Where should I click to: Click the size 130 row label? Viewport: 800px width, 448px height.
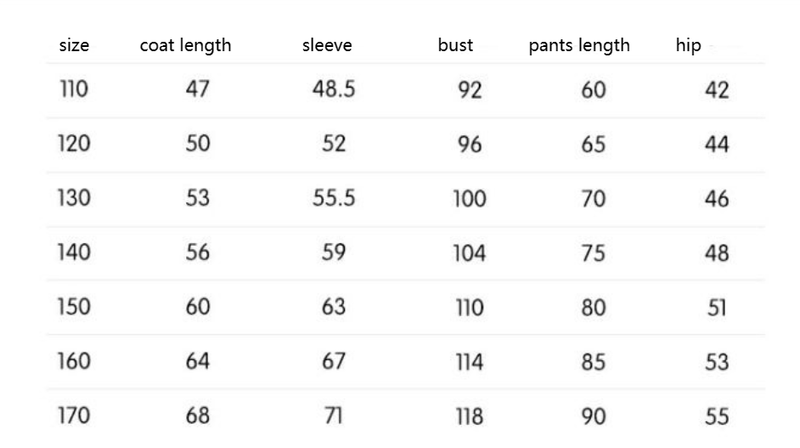click(73, 198)
